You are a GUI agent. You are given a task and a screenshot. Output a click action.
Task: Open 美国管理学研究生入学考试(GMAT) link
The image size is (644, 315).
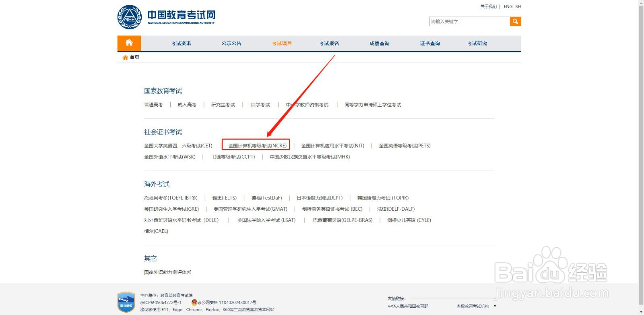[250, 209]
